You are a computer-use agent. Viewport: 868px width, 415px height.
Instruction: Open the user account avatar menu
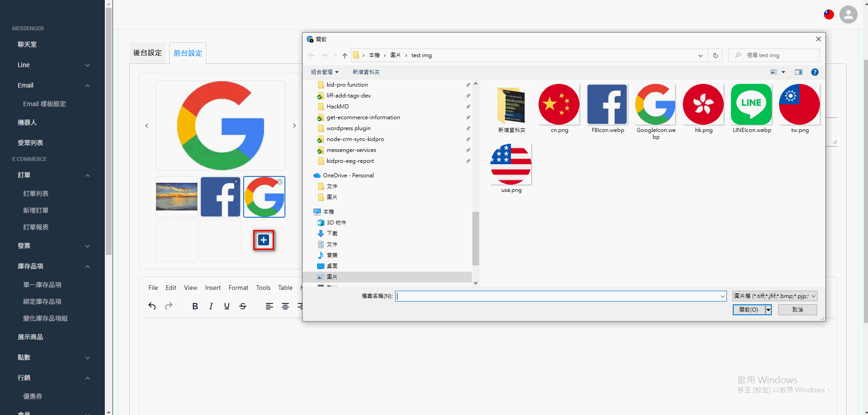tap(848, 15)
